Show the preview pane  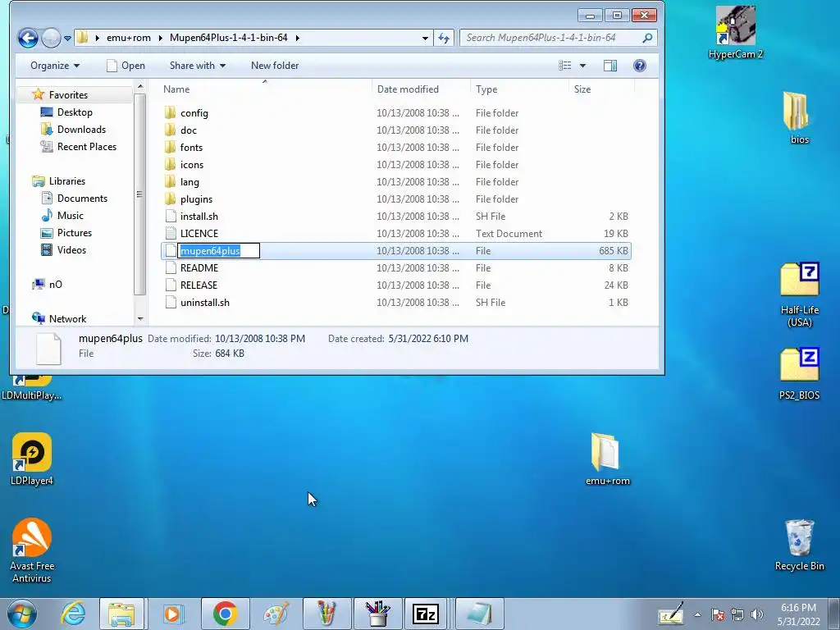pos(610,66)
